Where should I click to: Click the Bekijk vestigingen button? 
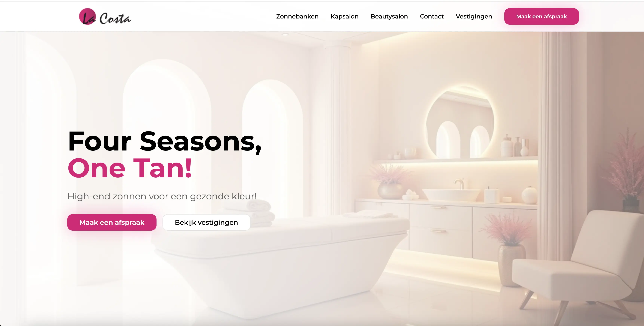pos(206,222)
